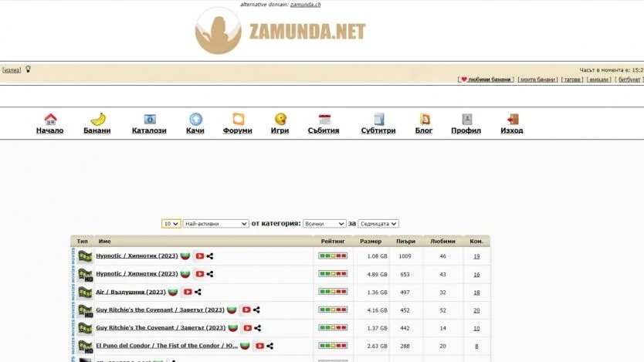
Task: Play trailer for El Puno del Condor
Action: click(259, 346)
